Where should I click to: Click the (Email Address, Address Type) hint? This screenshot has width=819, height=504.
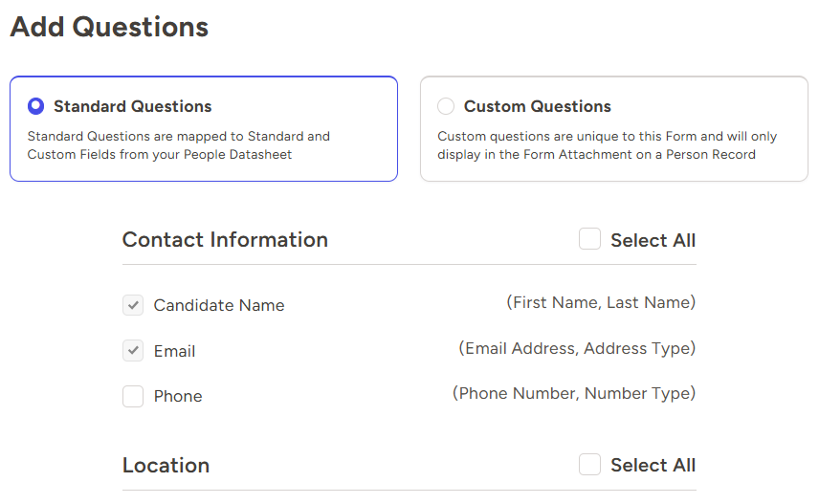(x=577, y=348)
